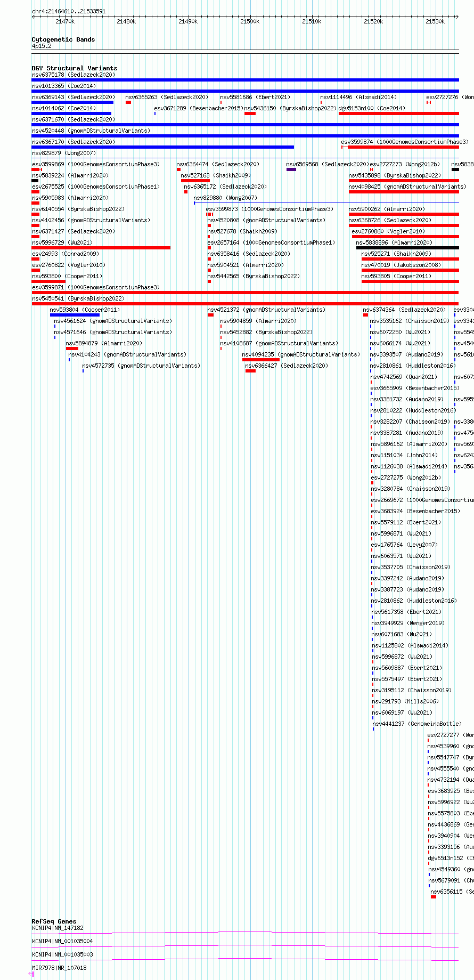Open nsv1114496 (Alsmadi2014) variant
The image size is (474, 980).
point(358,97)
